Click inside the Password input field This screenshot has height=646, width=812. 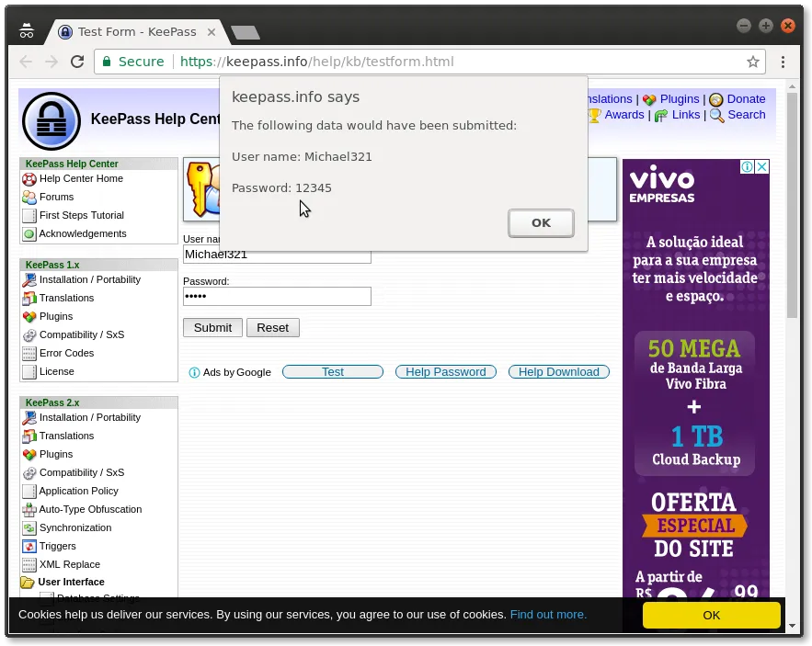(x=277, y=296)
